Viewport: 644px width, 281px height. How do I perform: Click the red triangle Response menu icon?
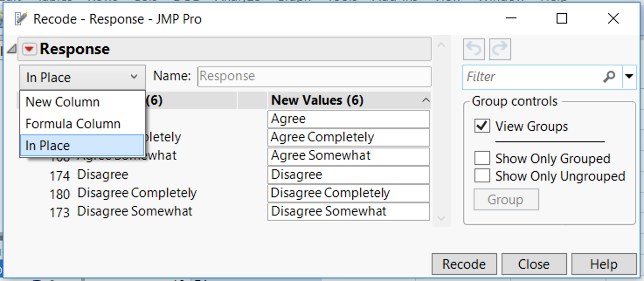tap(29, 49)
